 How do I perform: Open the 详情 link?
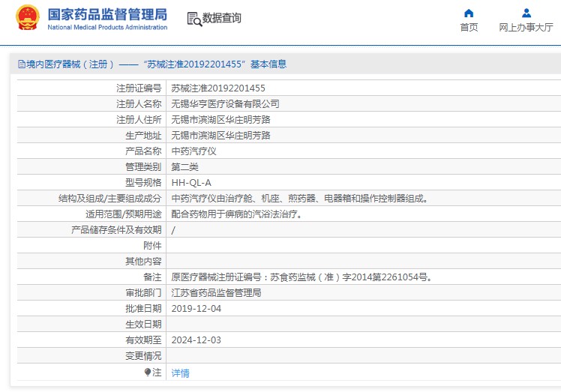(180, 373)
